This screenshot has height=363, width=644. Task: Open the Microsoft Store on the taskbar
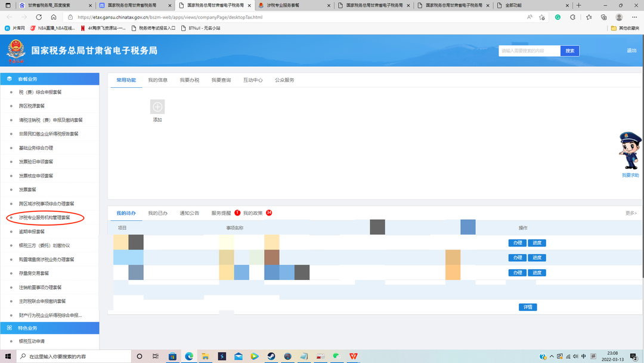172,356
